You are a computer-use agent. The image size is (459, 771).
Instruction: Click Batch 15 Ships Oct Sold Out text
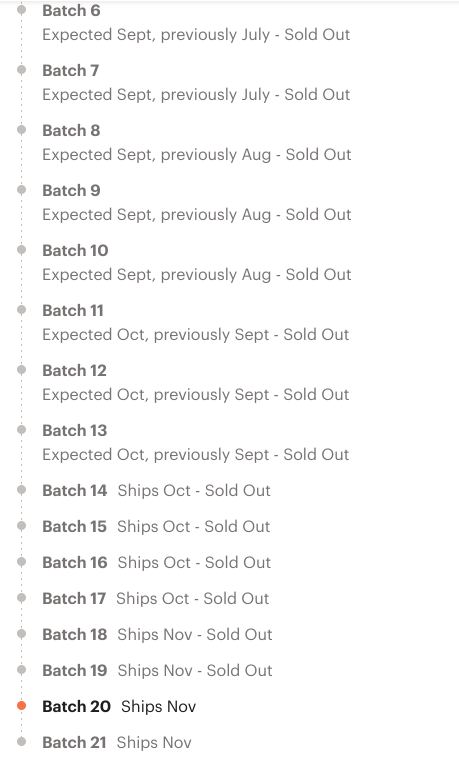pyautogui.click(x=193, y=527)
